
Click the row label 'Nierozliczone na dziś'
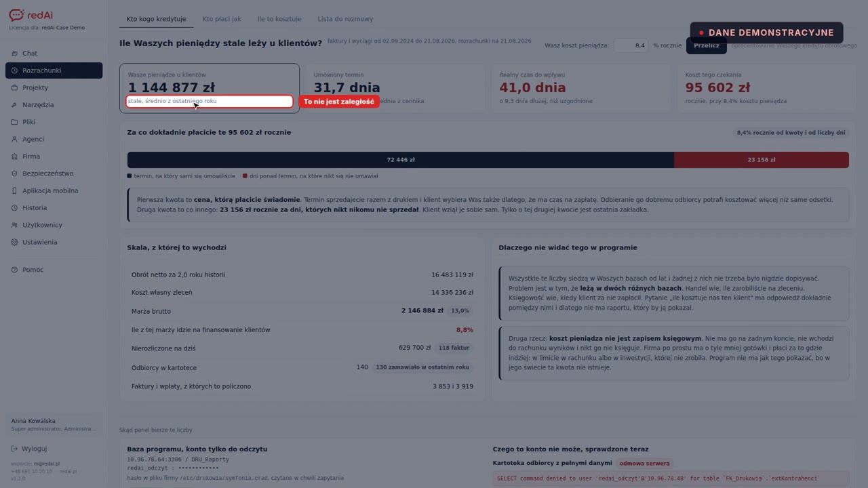(163, 348)
